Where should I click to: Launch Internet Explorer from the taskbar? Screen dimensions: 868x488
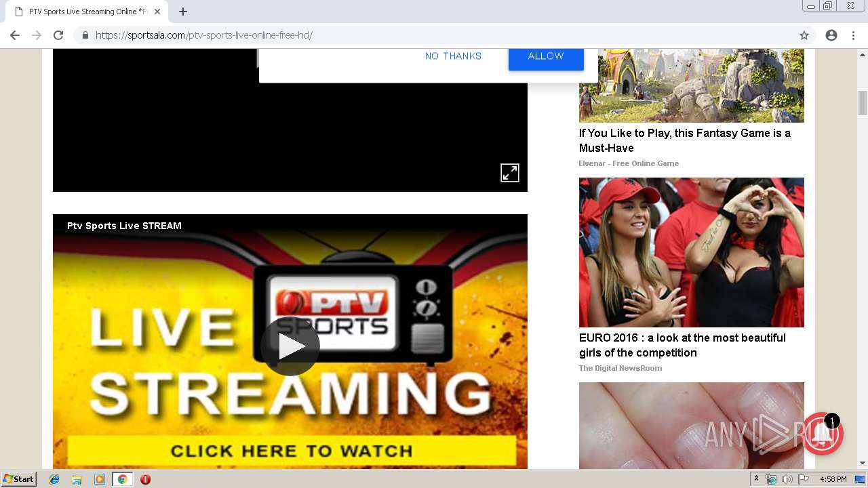click(54, 479)
